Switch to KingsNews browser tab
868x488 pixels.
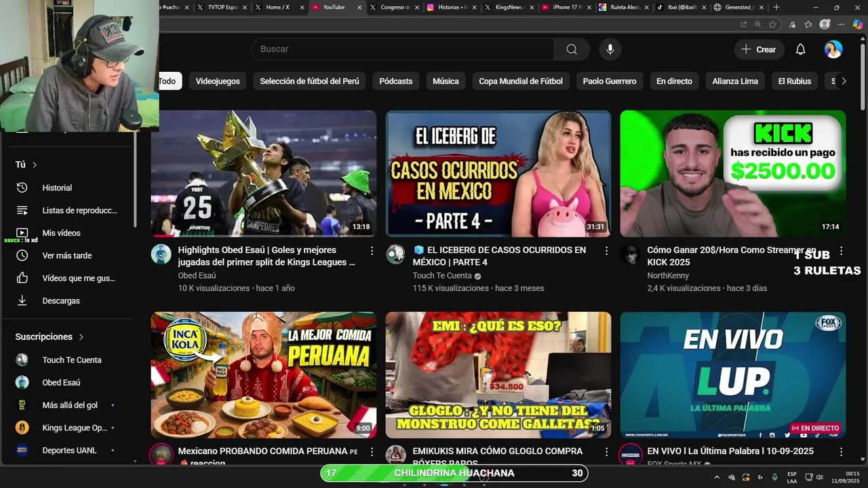(x=508, y=7)
